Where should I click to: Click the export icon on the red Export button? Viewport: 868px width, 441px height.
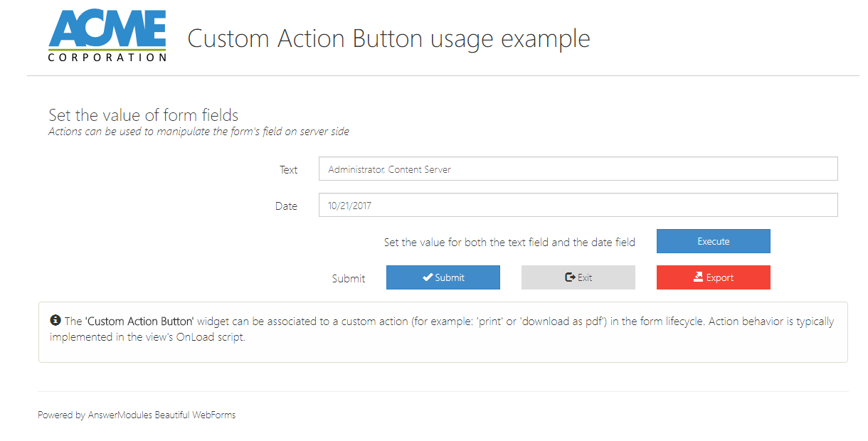point(698,277)
